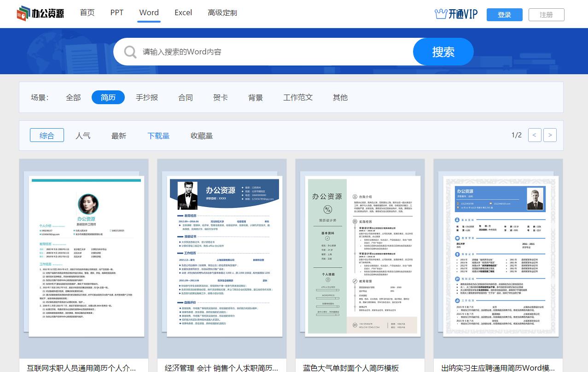The image size is (588, 372).
Task: Click the 登录 login button
Action: (x=504, y=14)
